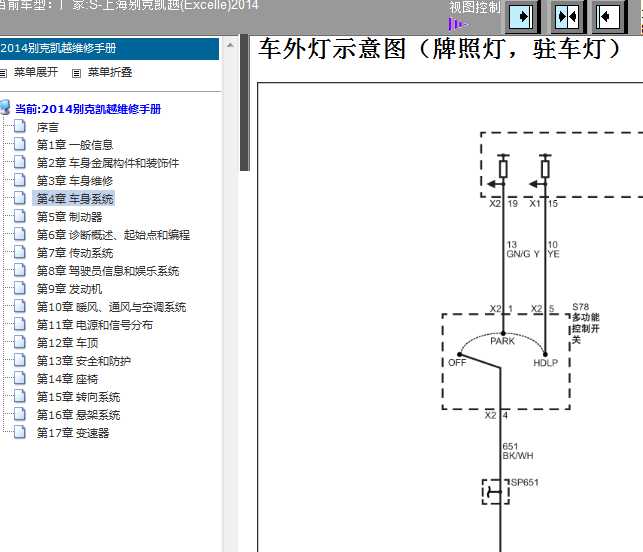Click page icon beside 第4章
This screenshot has width=643, height=552.
(x=20, y=198)
